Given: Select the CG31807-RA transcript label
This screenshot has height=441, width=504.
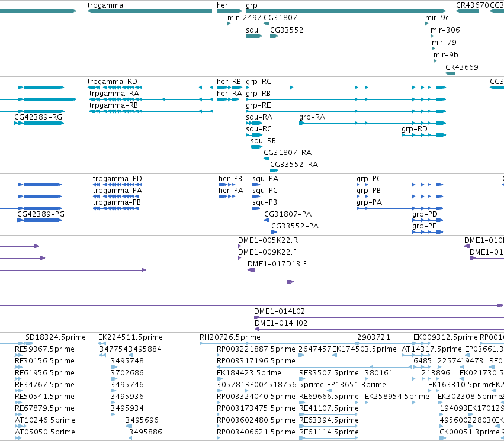Looking at the screenshot, I should [x=287, y=153].
